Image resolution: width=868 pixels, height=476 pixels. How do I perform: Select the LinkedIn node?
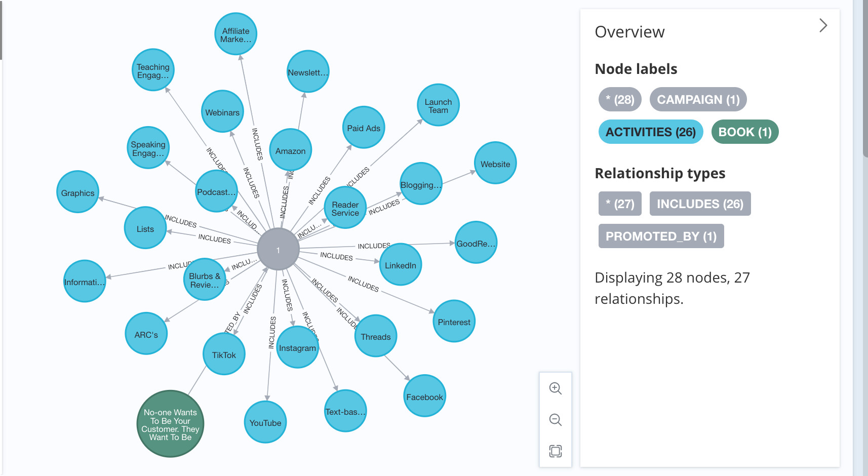pos(400,265)
